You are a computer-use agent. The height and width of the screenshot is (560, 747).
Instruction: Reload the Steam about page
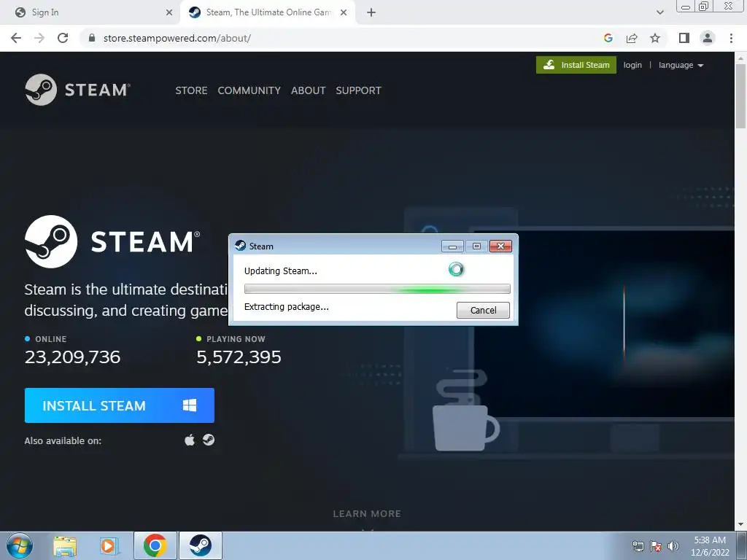[63, 38]
